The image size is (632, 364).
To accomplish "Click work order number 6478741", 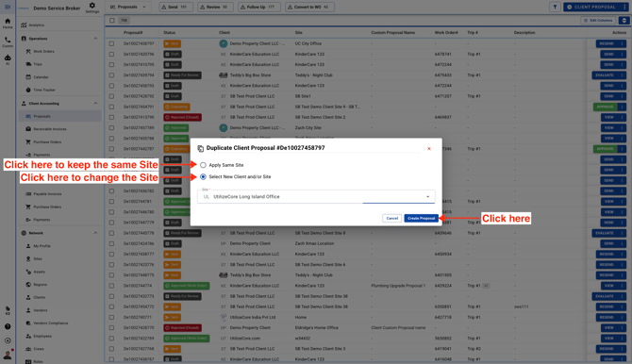I will (443, 54).
